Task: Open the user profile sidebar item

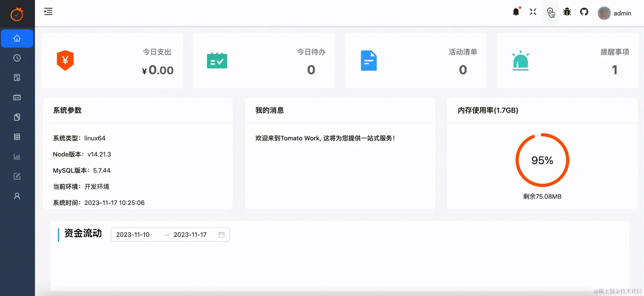Action: (17, 196)
